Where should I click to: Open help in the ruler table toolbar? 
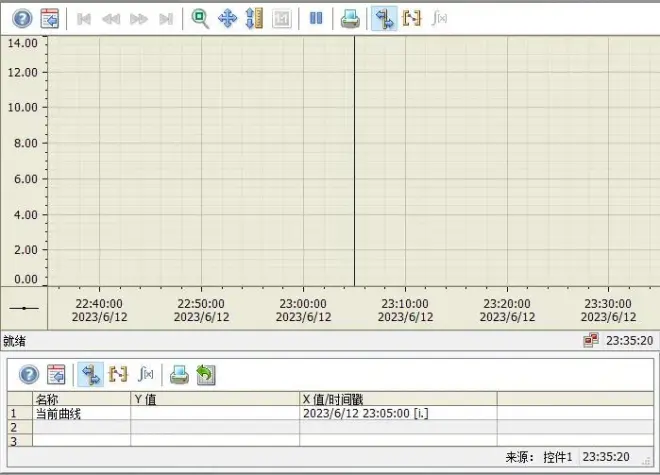pyautogui.click(x=29, y=374)
